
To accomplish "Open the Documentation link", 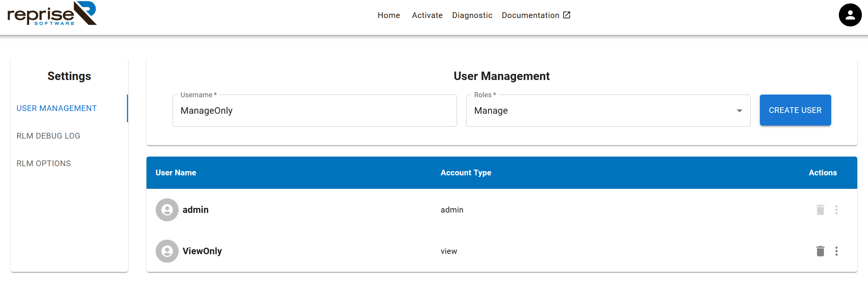I will tap(530, 15).
